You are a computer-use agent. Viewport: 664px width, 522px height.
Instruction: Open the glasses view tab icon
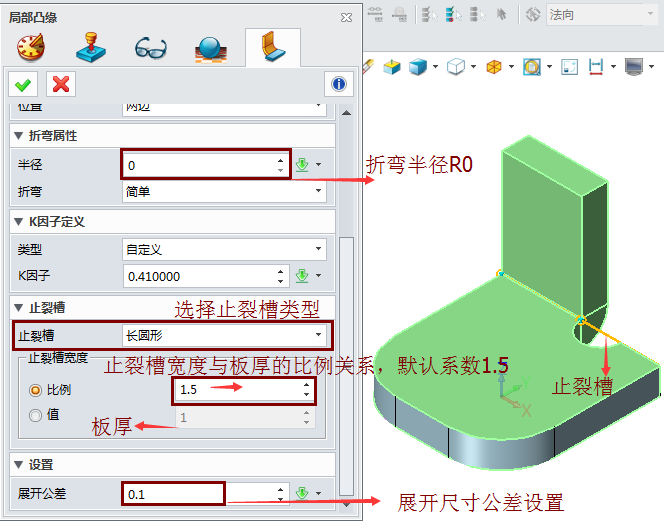click(x=151, y=47)
